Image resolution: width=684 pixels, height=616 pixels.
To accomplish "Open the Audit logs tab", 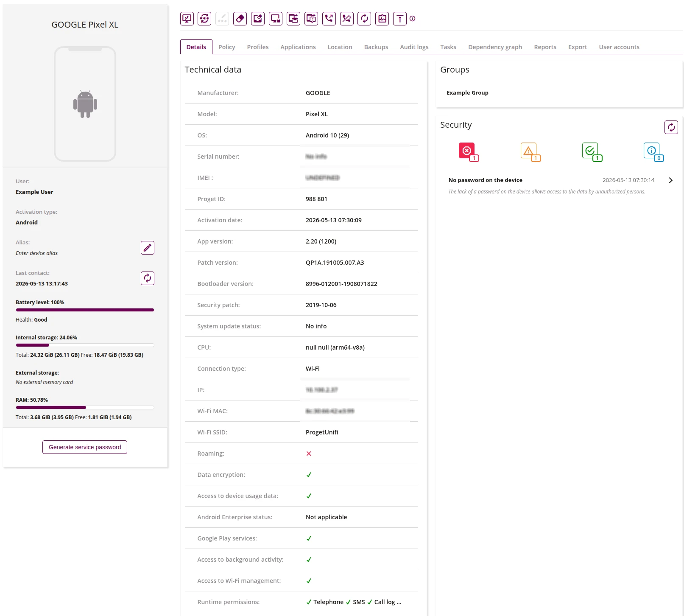I will [414, 47].
